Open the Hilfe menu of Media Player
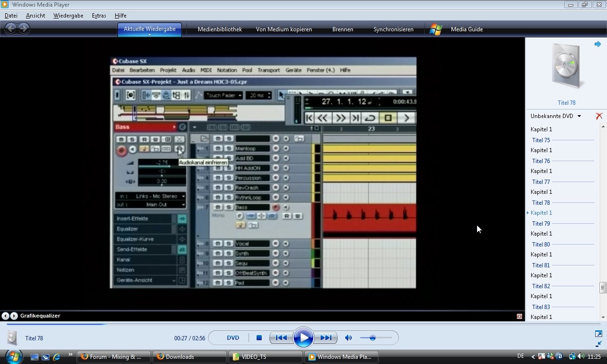Image resolution: width=607 pixels, height=364 pixels. [120, 16]
